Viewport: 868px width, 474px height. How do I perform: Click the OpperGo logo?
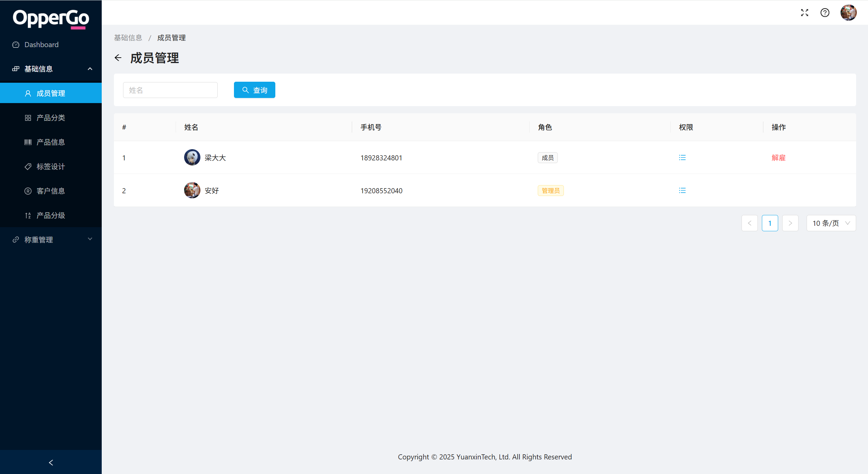click(x=51, y=19)
